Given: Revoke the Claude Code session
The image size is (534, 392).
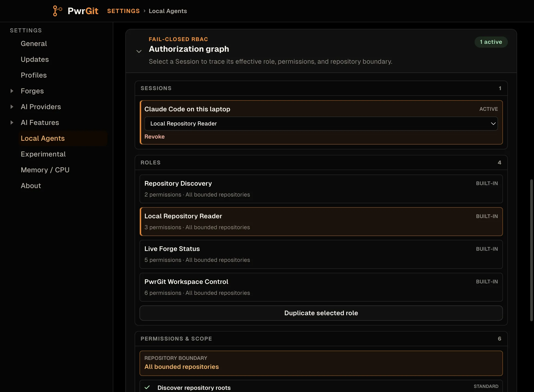Looking at the screenshot, I should [x=154, y=137].
